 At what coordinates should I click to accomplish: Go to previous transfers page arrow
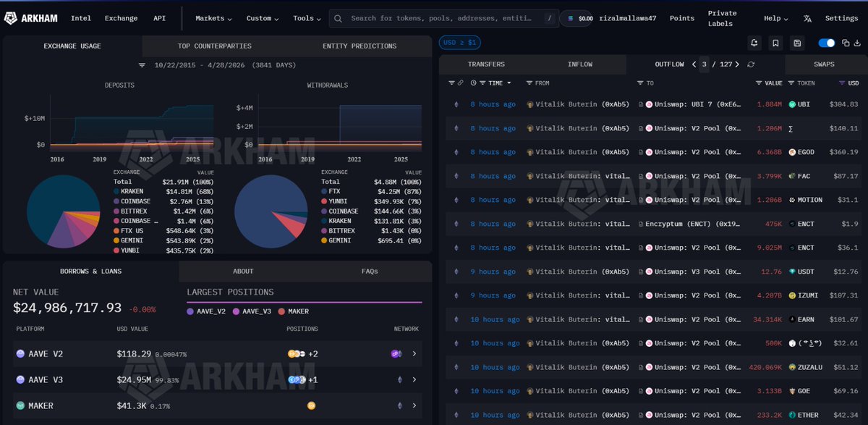(x=694, y=64)
